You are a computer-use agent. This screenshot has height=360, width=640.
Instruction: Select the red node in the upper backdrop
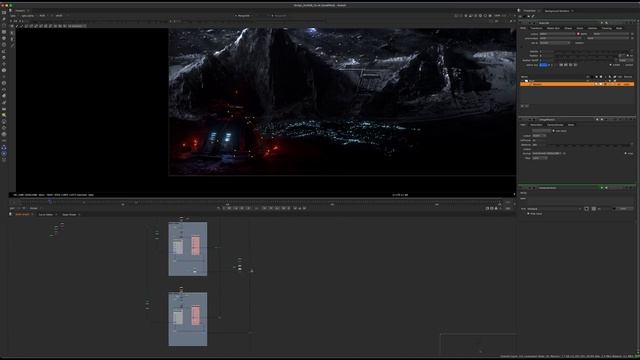click(x=196, y=245)
